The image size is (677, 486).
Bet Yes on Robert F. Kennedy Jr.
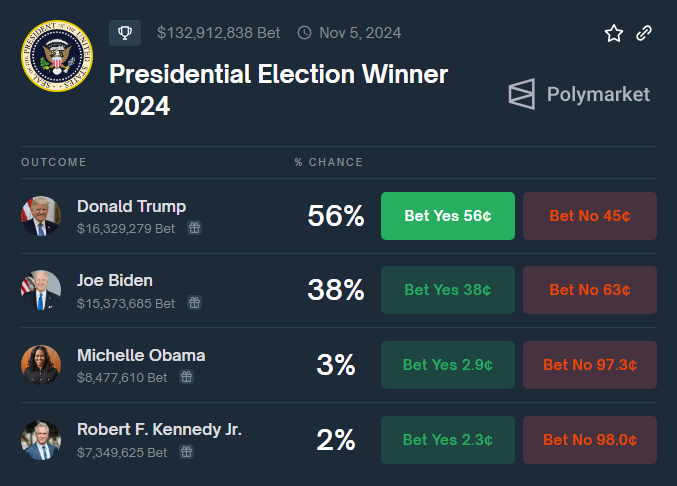point(448,439)
